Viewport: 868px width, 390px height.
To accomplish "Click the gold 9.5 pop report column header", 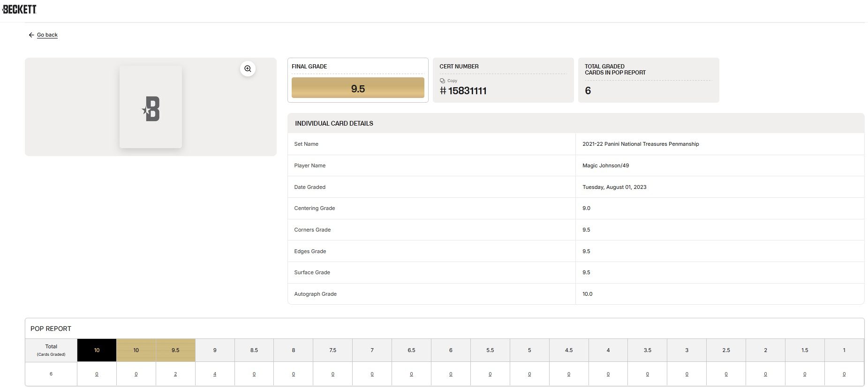I will tap(175, 350).
